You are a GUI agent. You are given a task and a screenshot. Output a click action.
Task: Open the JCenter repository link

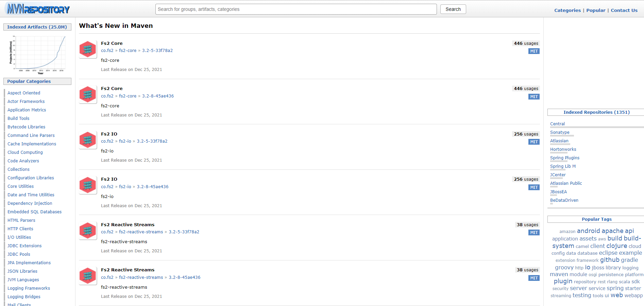(x=558, y=175)
